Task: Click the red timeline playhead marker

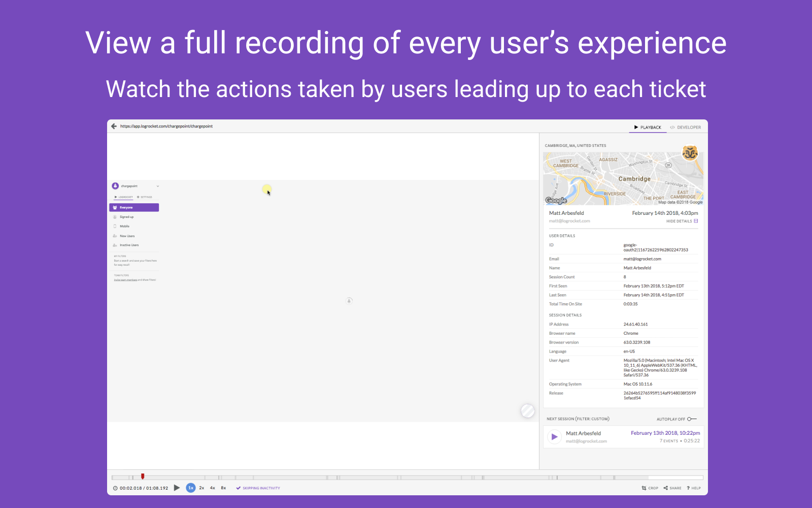Action: (x=143, y=477)
